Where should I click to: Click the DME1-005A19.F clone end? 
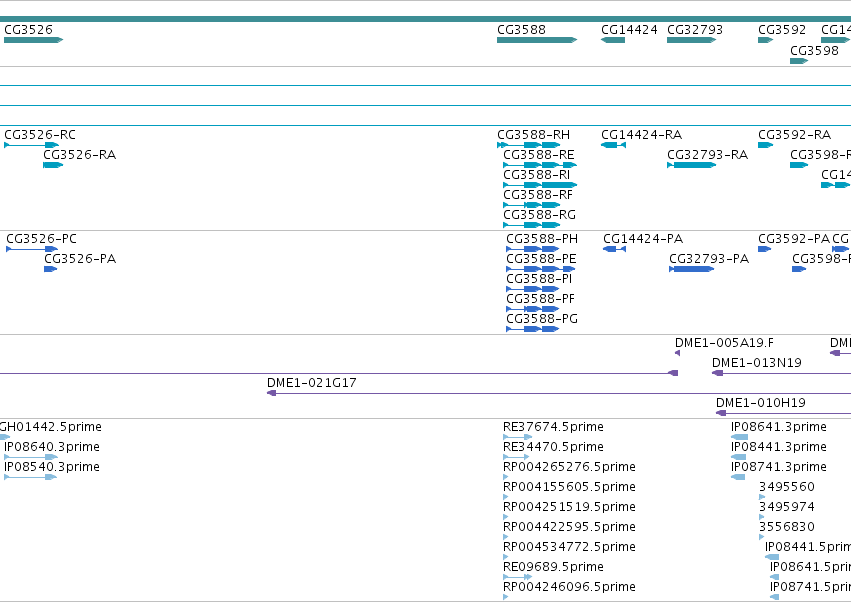point(677,353)
